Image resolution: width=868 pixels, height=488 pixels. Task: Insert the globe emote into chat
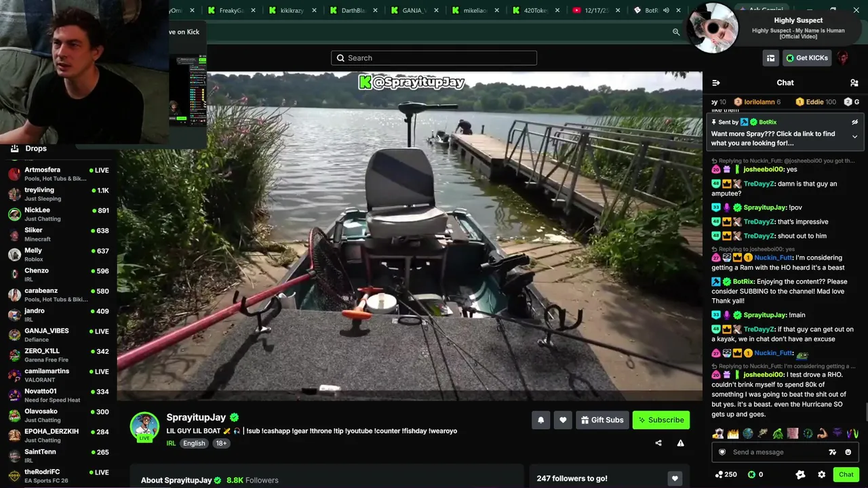(747, 433)
